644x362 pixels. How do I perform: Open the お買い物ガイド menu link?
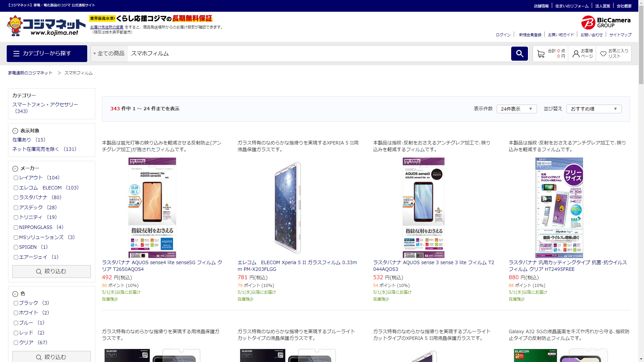[561, 35]
